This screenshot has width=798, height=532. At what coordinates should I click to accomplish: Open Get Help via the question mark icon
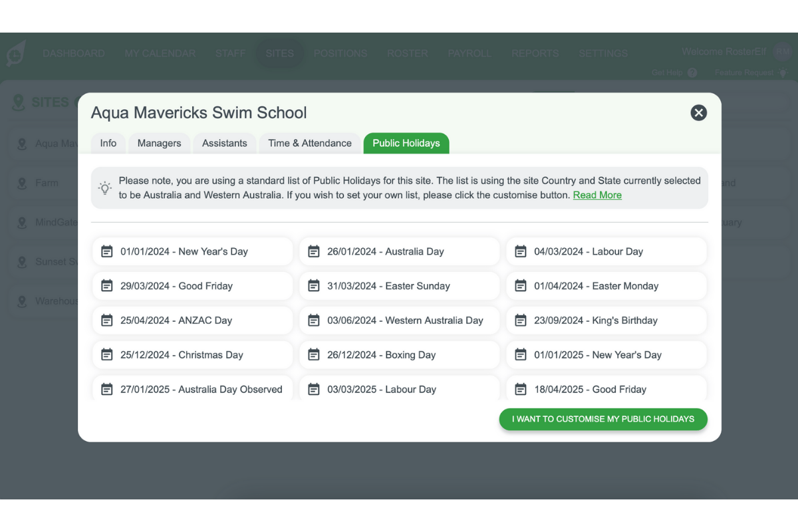point(692,72)
